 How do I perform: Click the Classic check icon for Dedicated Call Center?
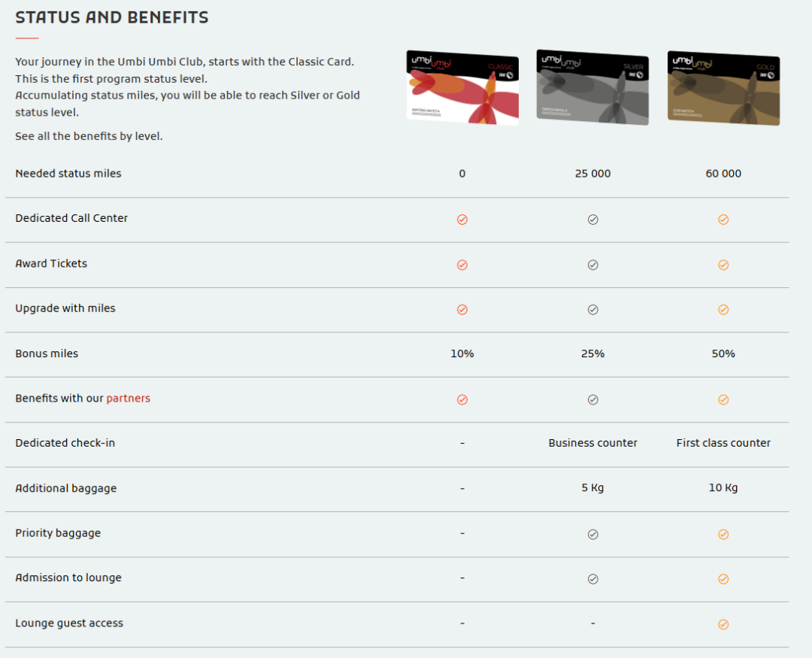point(462,220)
